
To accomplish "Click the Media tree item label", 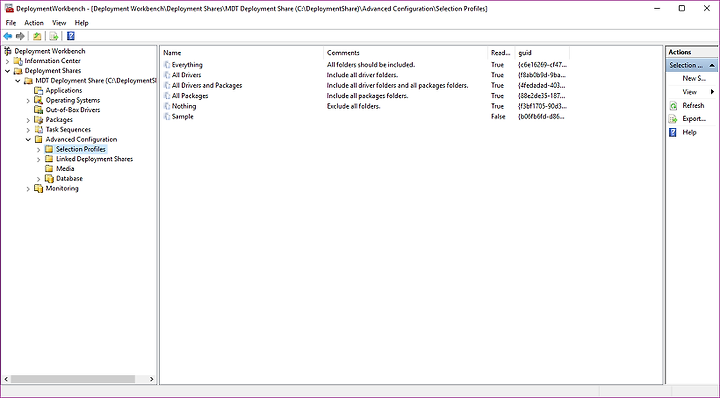I will 65,168.
